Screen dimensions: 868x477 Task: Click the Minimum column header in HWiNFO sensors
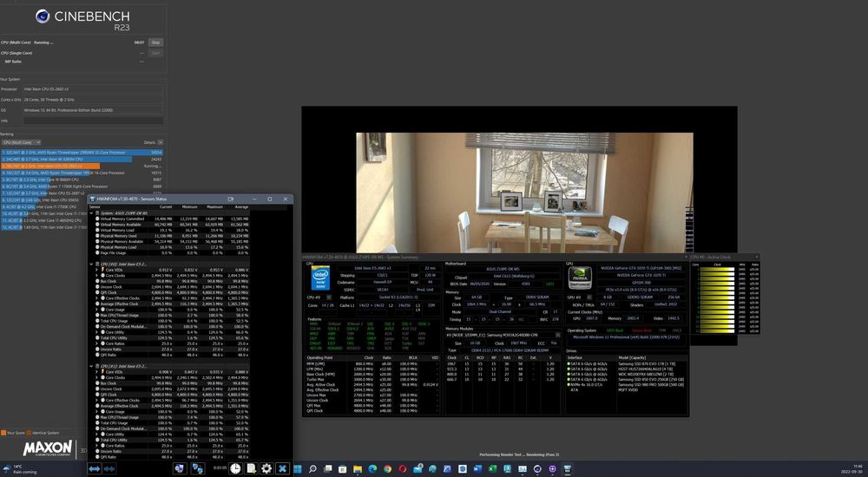(x=190, y=207)
